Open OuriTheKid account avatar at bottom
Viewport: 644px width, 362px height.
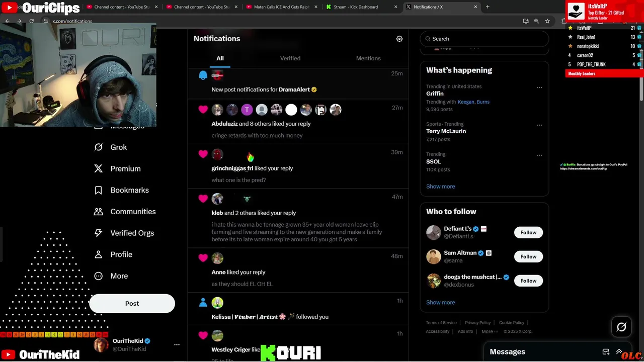tap(101, 345)
